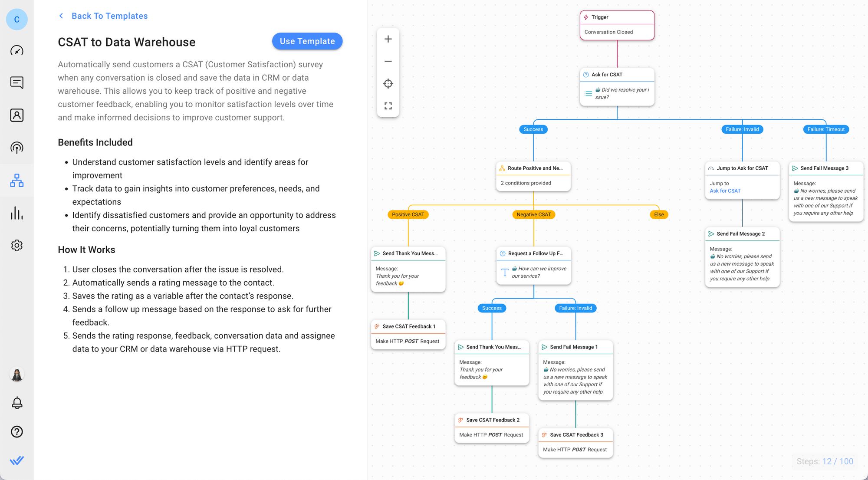Select the recenter/fit view icon
The image size is (868, 480).
388,83
